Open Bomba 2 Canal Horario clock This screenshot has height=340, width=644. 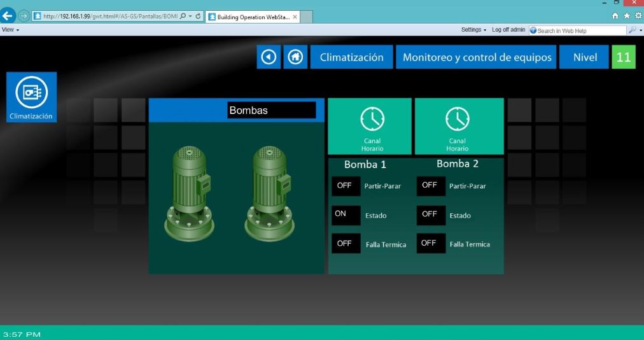point(459,126)
